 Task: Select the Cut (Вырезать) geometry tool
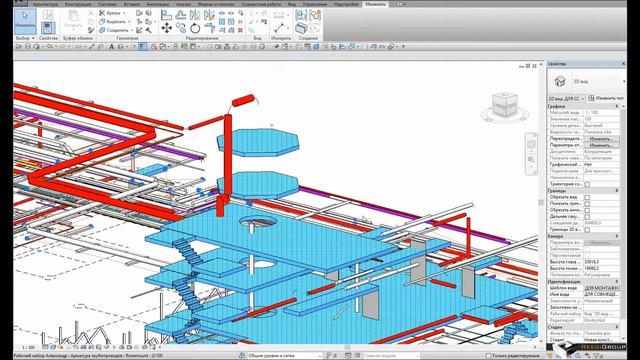[115, 22]
